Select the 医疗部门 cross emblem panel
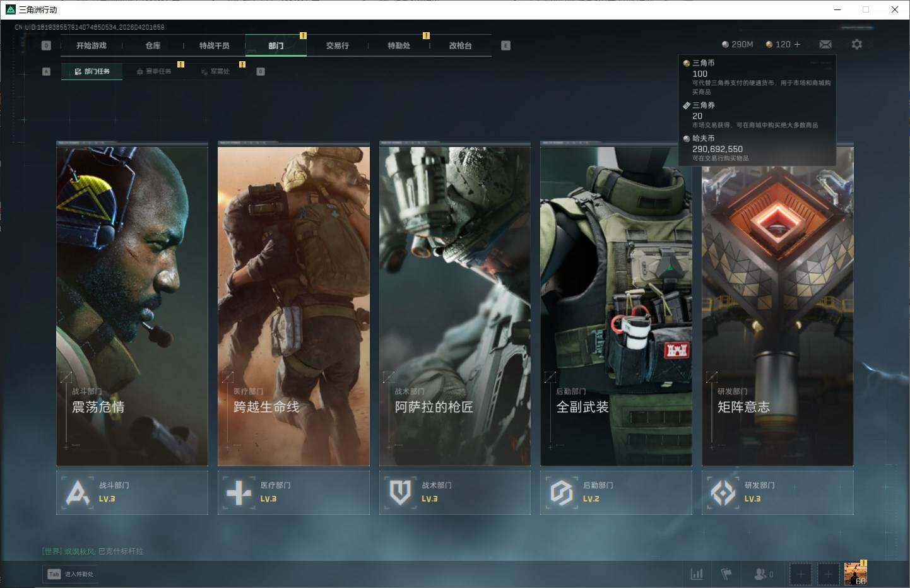910x588 pixels. click(x=293, y=492)
